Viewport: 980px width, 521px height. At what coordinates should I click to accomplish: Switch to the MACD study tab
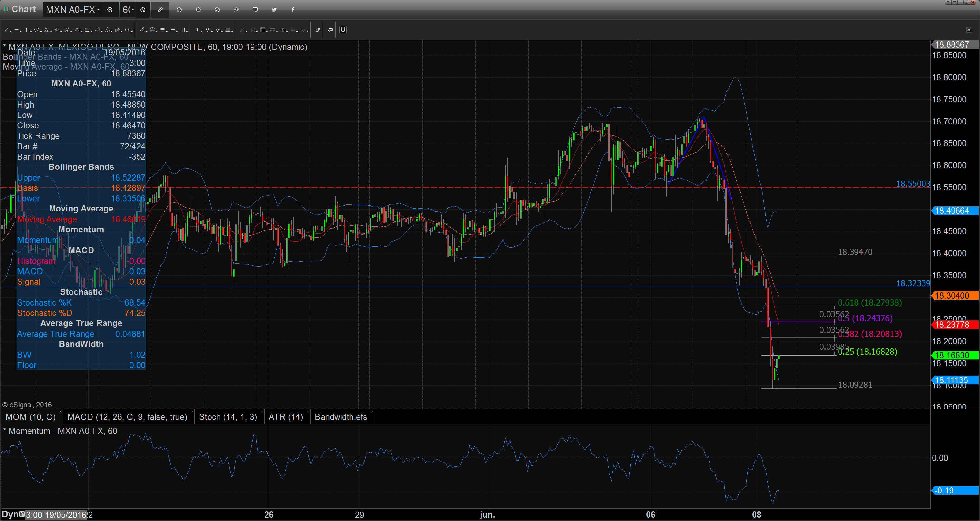pyautogui.click(x=127, y=417)
